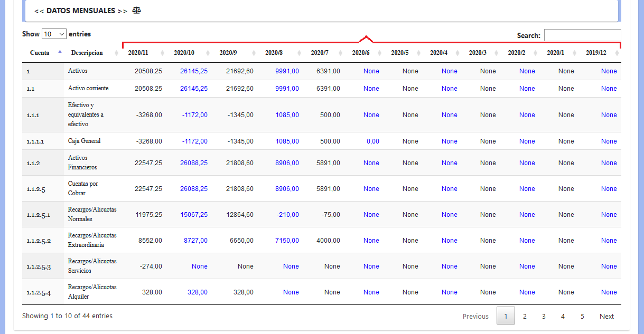Click Activos 2020/11 value 20508,25
The image size is (644, 334).
tap(148, 71)
